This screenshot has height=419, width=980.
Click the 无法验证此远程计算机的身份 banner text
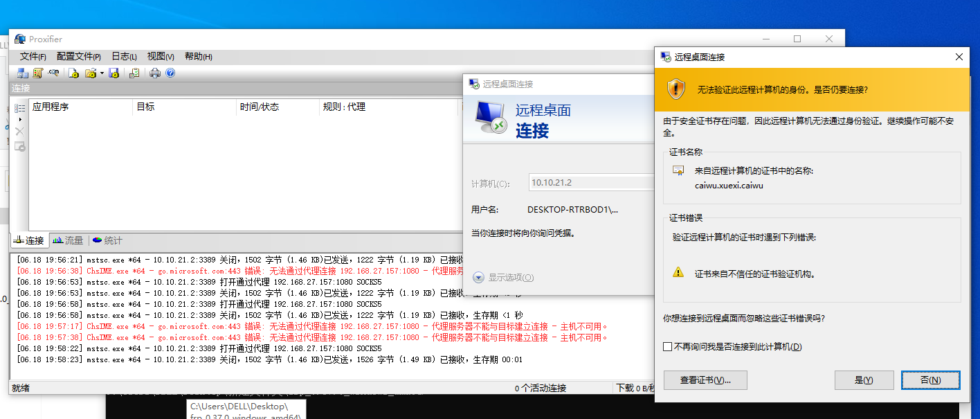pos(782,89)
